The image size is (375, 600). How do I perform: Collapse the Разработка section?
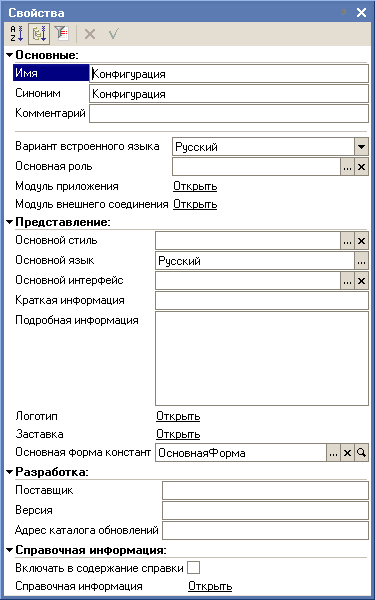[x=10, y=472]
